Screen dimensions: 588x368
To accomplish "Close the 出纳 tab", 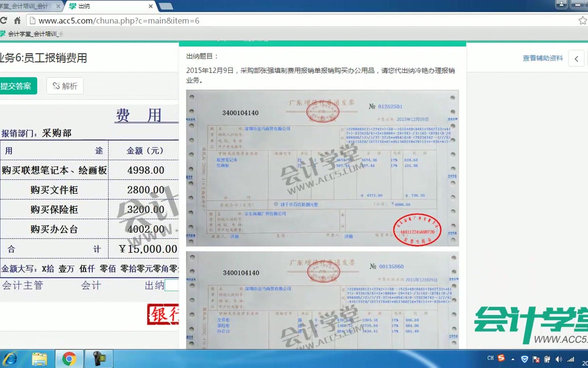I will pos(151,6).
